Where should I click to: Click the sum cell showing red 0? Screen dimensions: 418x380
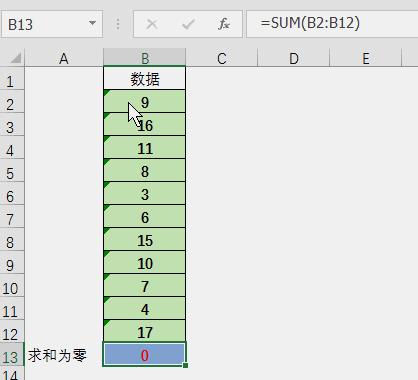tap(145, 354)
